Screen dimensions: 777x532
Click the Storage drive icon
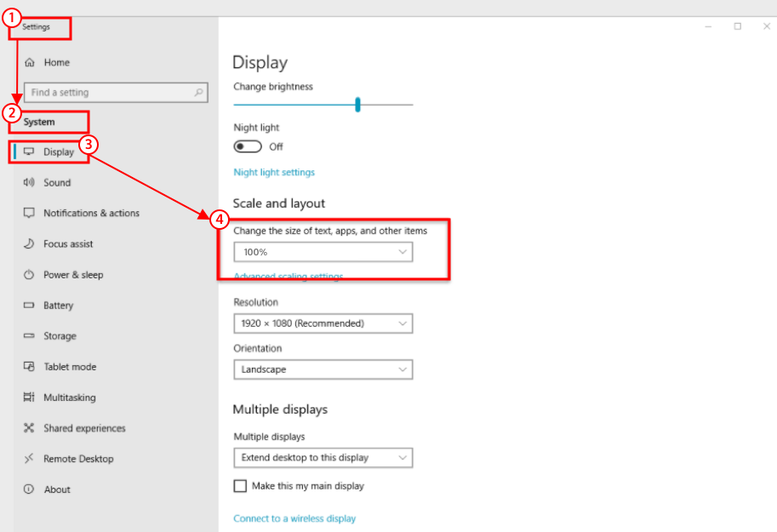pos(29,336)
